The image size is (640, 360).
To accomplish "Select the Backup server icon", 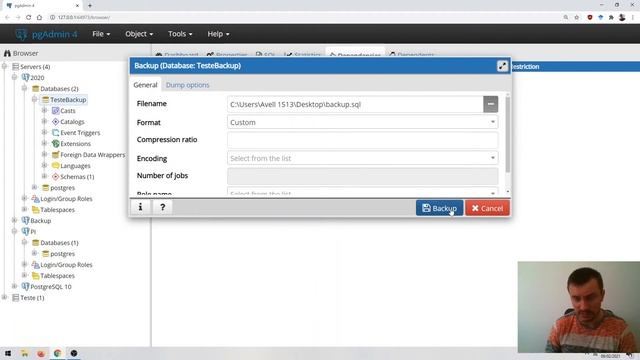I will 25,220.
